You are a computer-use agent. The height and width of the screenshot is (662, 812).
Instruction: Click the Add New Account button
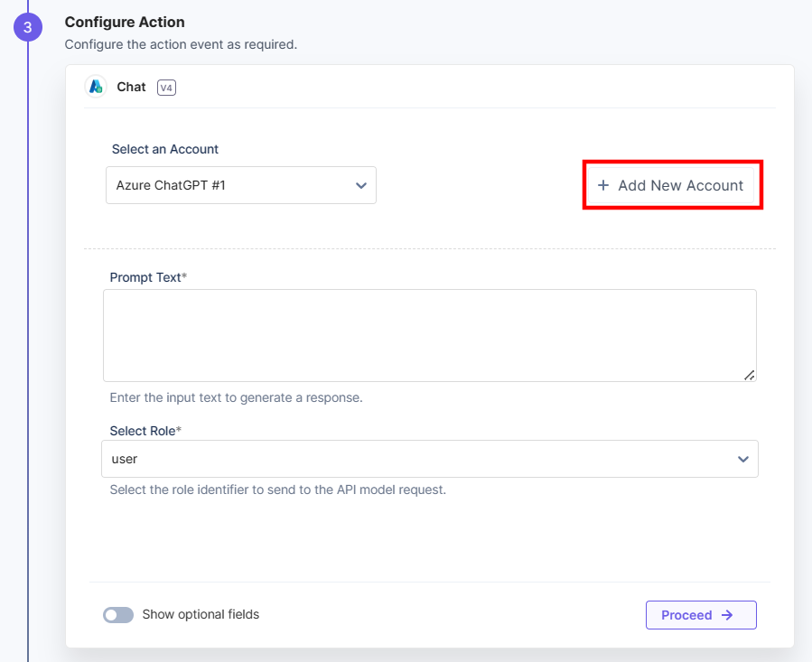672,184
